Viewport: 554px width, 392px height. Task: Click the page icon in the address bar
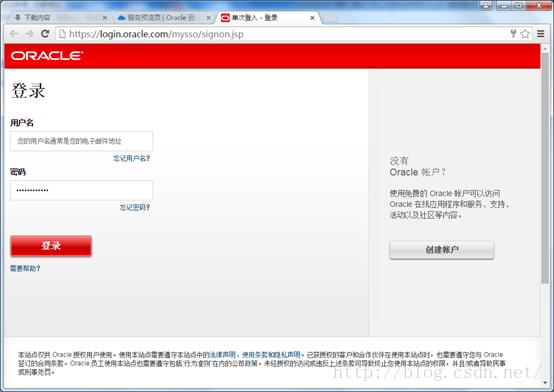coord(62,34)
